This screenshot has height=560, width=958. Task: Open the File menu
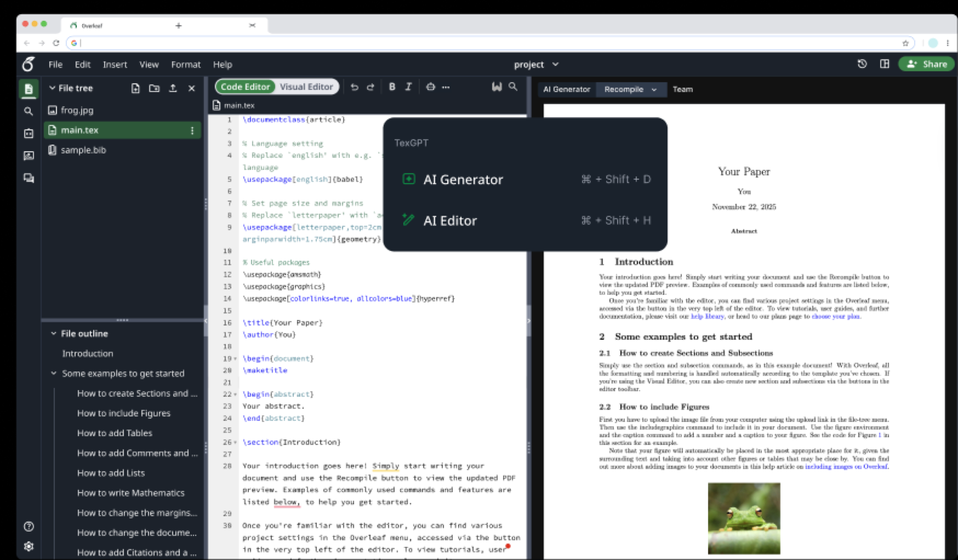click(x=55, y=64)
